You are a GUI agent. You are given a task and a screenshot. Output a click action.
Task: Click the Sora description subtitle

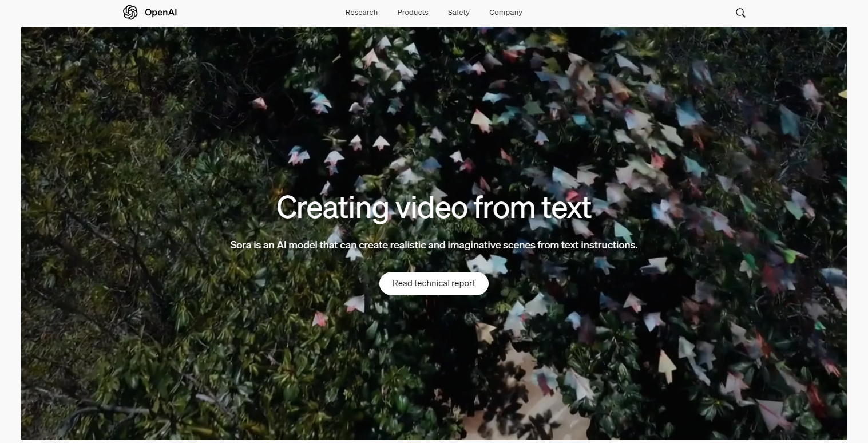433,245
